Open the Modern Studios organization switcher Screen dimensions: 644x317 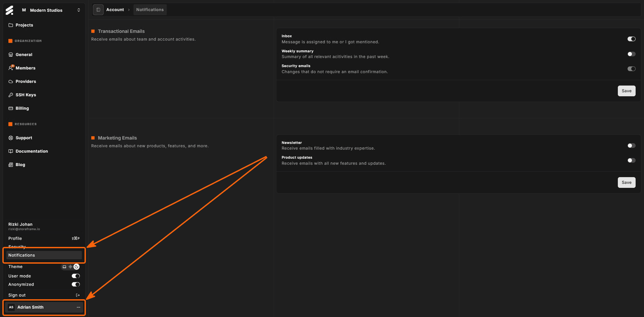click(x=51, y=10)
